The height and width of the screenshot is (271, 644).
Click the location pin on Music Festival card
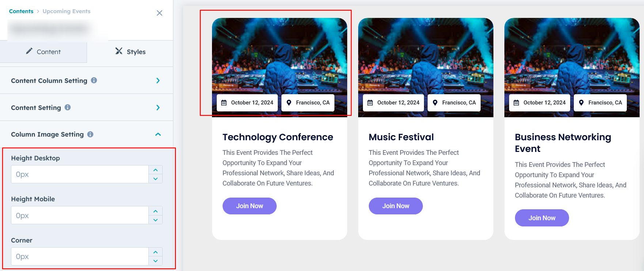(435, 103)
